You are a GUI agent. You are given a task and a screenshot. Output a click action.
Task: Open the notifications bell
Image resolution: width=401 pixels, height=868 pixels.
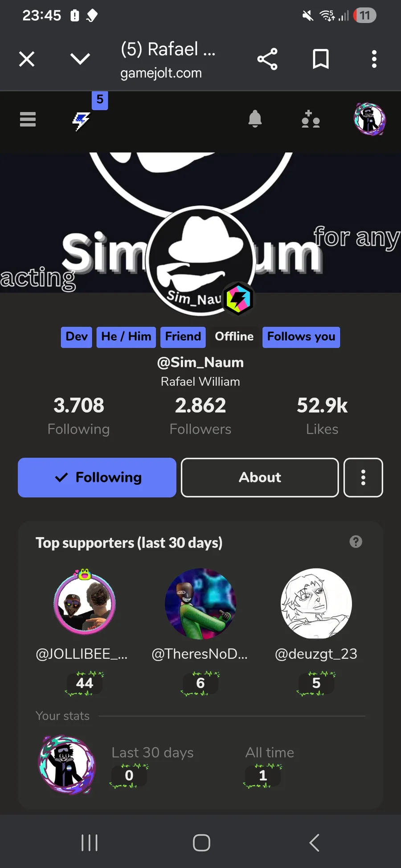(255, 119)
